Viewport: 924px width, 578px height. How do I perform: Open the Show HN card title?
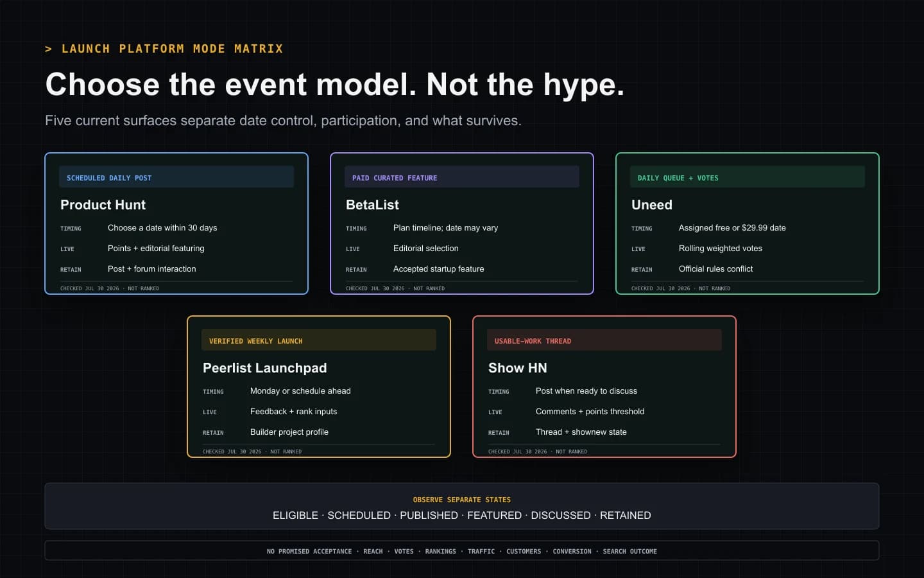(518, 368)
